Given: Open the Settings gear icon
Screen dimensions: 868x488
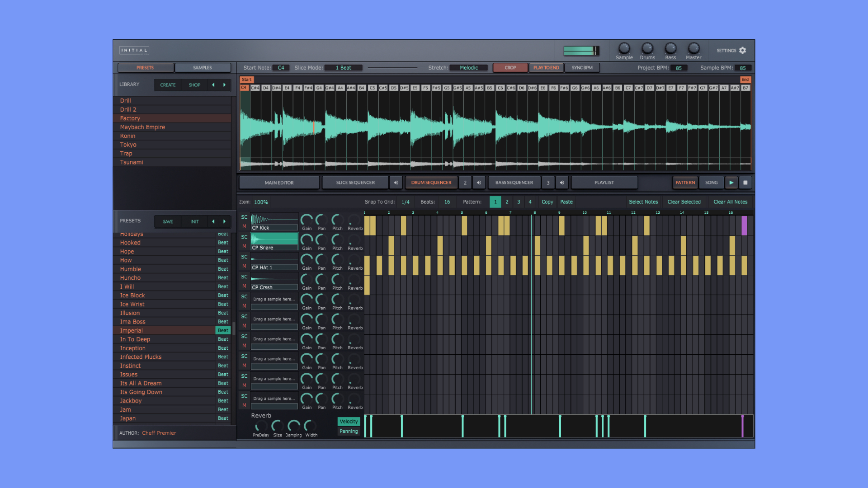Looking at the screenshot, I should click(x=743, y=50).
